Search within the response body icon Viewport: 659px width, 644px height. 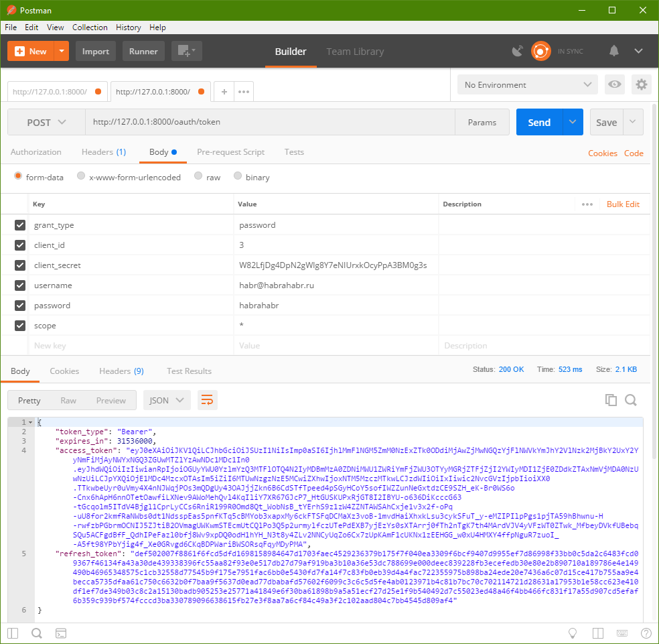coord(630,400)
